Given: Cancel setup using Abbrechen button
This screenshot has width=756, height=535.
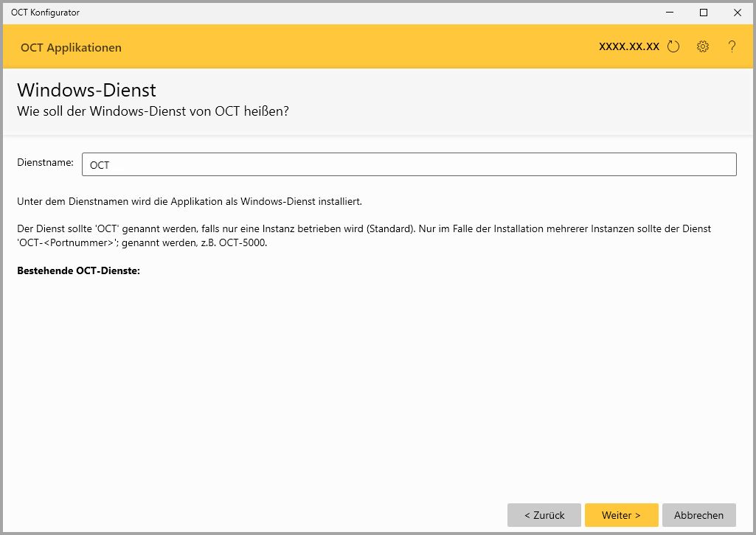Looking at the screenshot, I should (x=698, y=515).
